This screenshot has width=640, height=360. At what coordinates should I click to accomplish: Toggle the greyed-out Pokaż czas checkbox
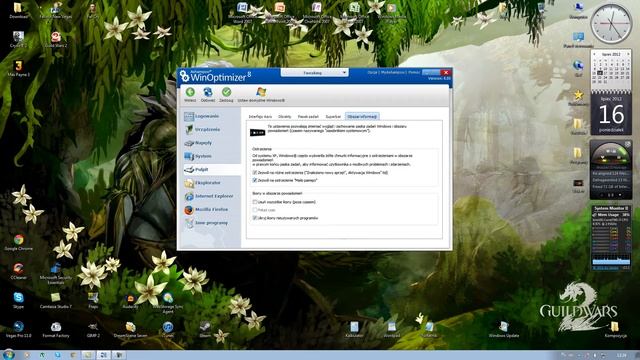(x=255, y=210)
